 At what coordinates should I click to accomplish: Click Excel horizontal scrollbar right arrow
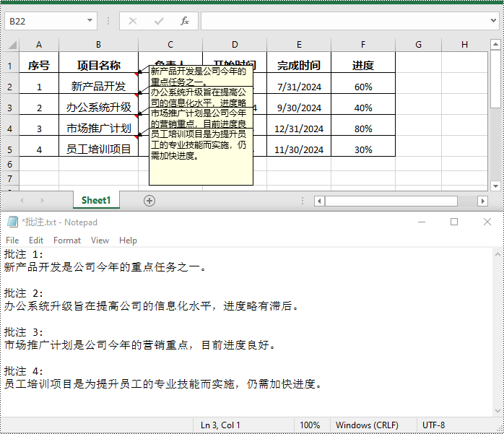pyautogui.click(x=482, y=201)
